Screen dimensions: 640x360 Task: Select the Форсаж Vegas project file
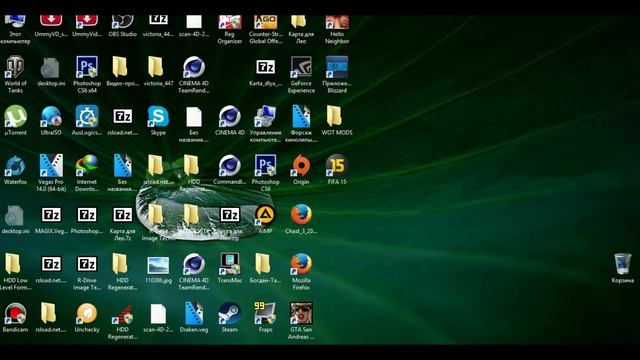[x=301, y=117]
